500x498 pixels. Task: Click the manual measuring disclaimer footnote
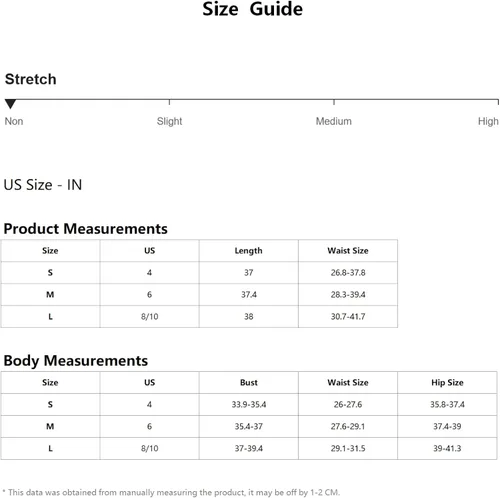[x=171, y=492]
